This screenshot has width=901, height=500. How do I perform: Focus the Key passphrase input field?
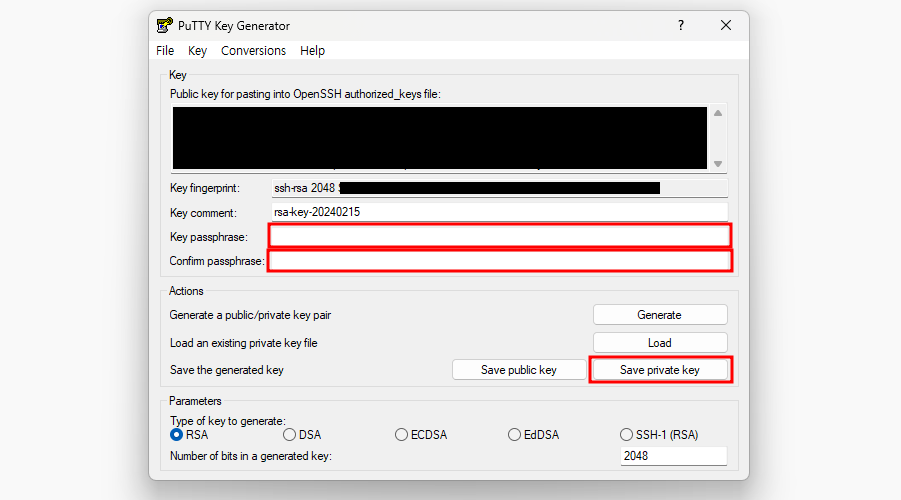click(499, 236)
